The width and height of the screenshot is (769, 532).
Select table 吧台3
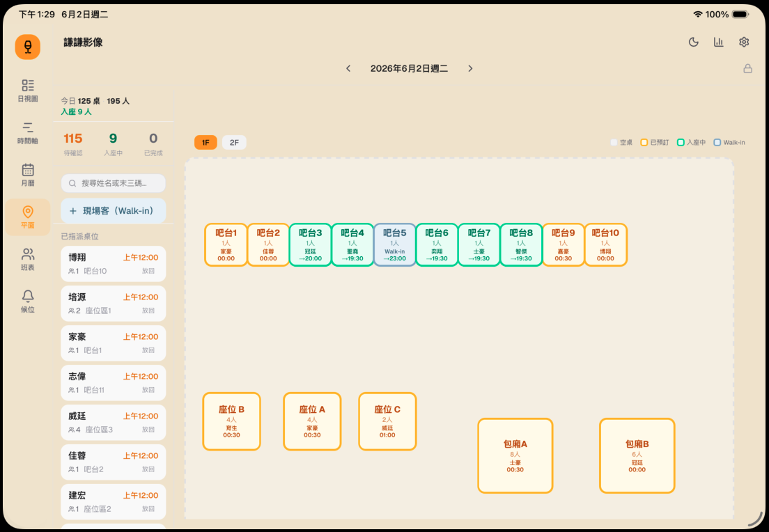coord(311,244)
